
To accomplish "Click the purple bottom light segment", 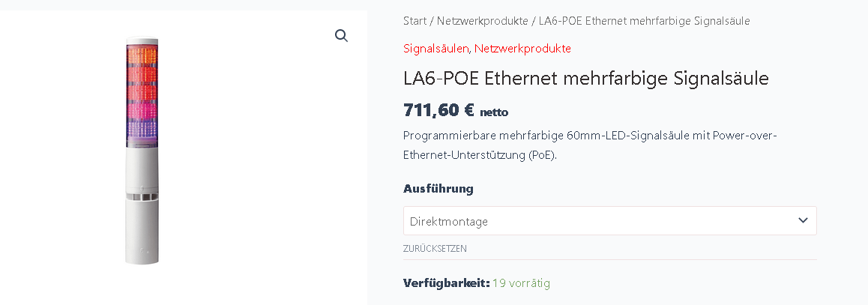I will 142,132.
